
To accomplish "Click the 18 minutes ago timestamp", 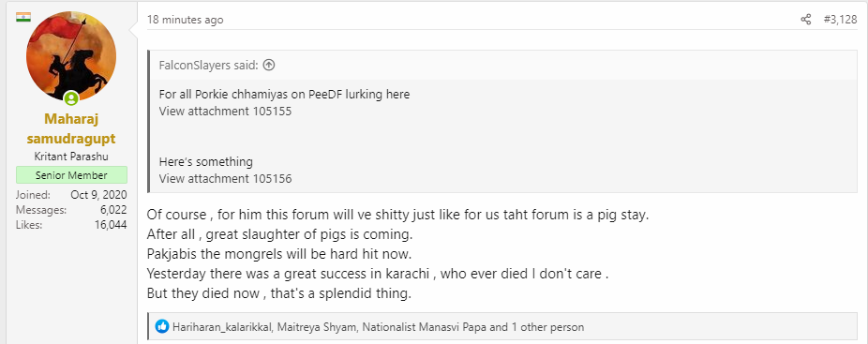I will (x=185, y=20).
